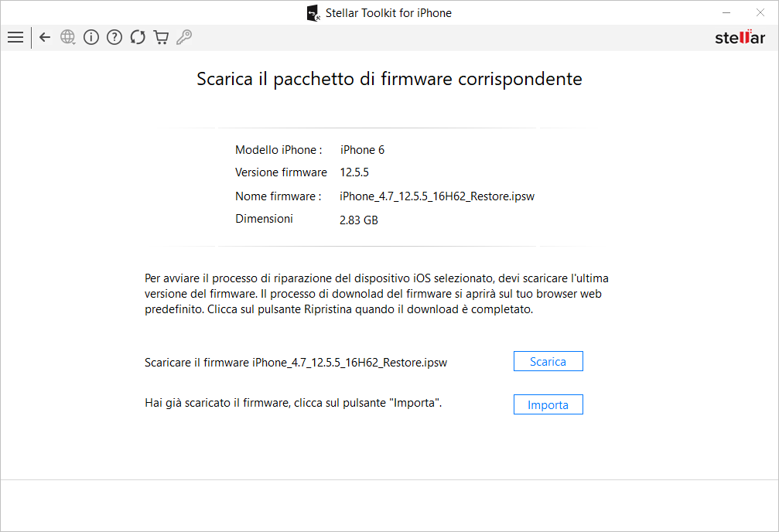Open help via the question mark icon
The image size is (779, 532).
pyautogui.click(x=114, y=37)
